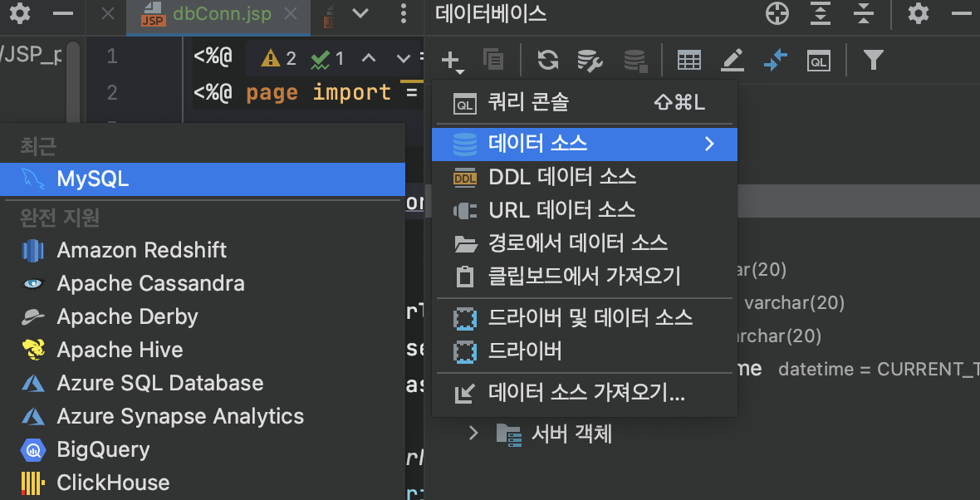Click the deactivate database stack icon

635,60
